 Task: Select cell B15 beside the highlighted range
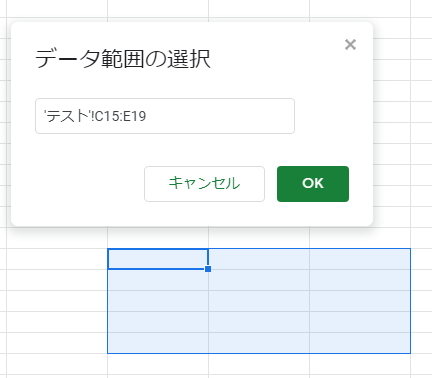point(57,259)
